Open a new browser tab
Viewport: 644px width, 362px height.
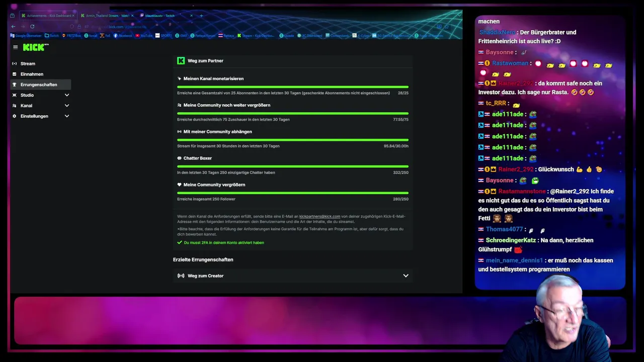click(201, 16)
